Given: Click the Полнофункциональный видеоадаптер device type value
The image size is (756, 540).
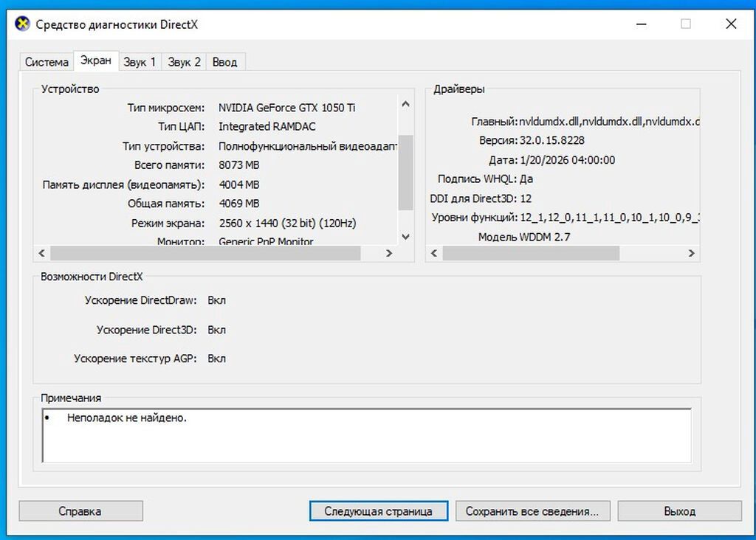Looking at the screenshot, I should [308, 146].
